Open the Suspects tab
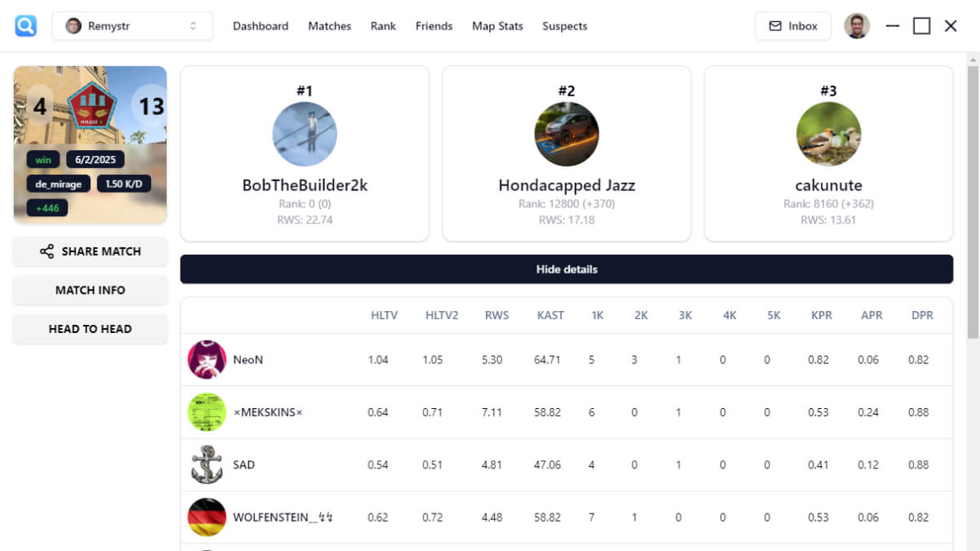 (564, 26)
